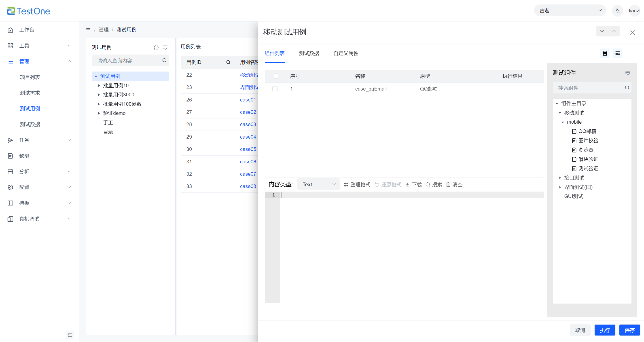The height and width of the screenshot is (342, 644).
Task: Go to previous case with the up arrow
Action: click(614, 31)
